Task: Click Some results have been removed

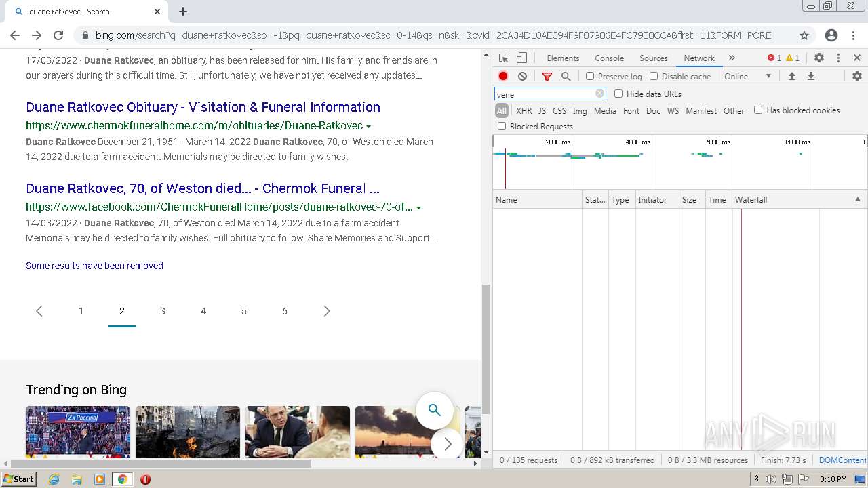Action: click(94, 266)
